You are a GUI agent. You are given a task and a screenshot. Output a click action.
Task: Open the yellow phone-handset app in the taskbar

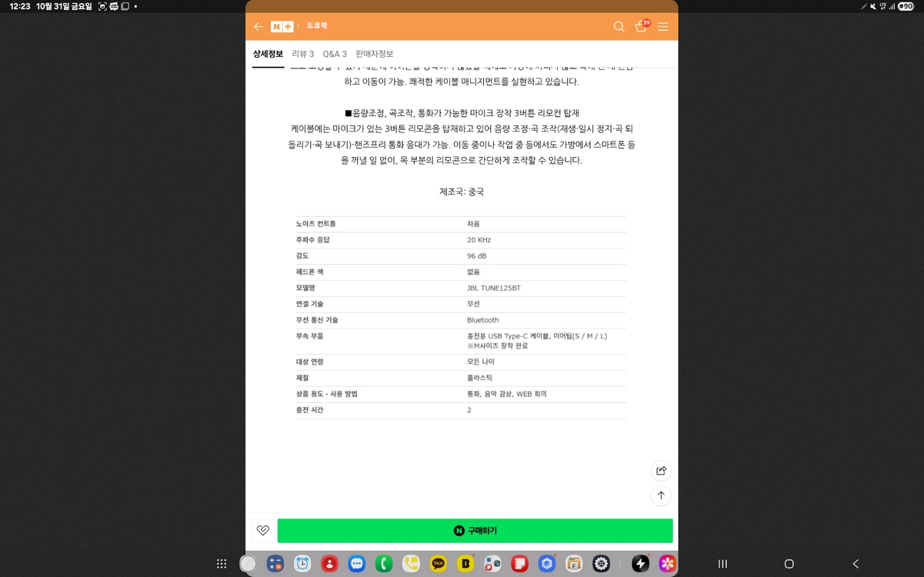pos(411,564)
